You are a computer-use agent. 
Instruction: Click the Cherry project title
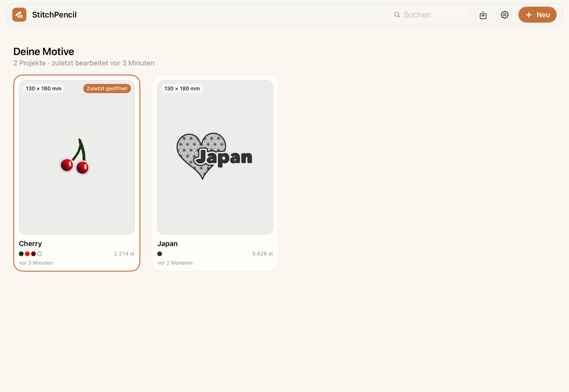coord(30,243)
